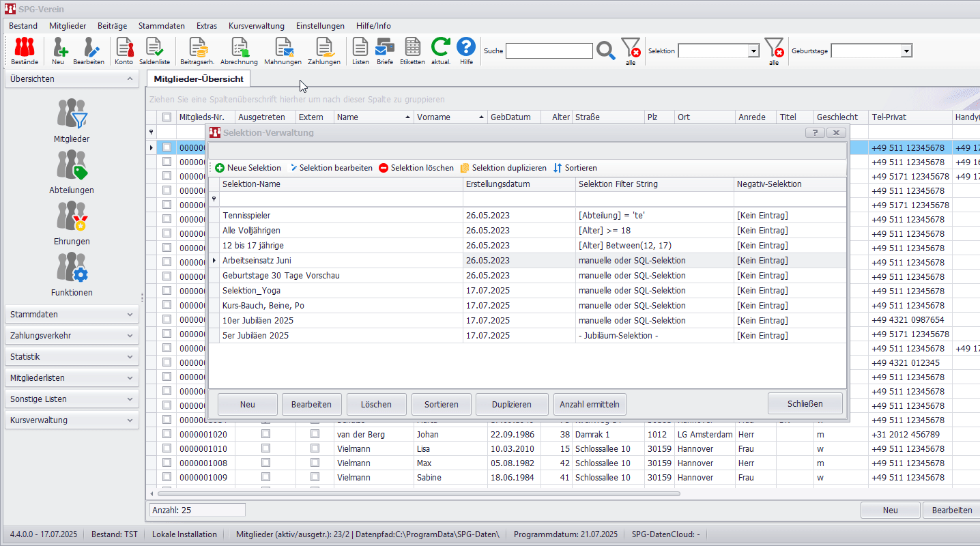Image resolution: width=980 pixels, height=546 pixels.
Task: Click Selektion duplizieren in dialog toolbar
Action: [503, 168]
